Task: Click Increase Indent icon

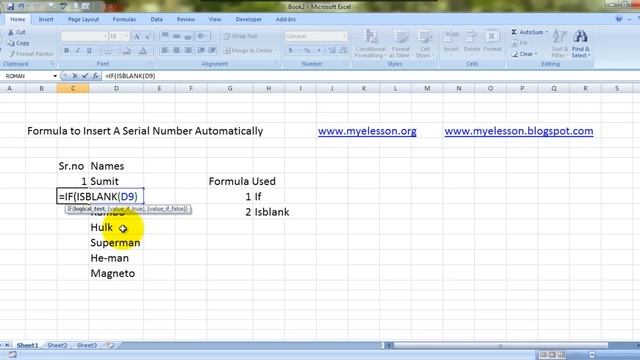Action: point(212,51)
